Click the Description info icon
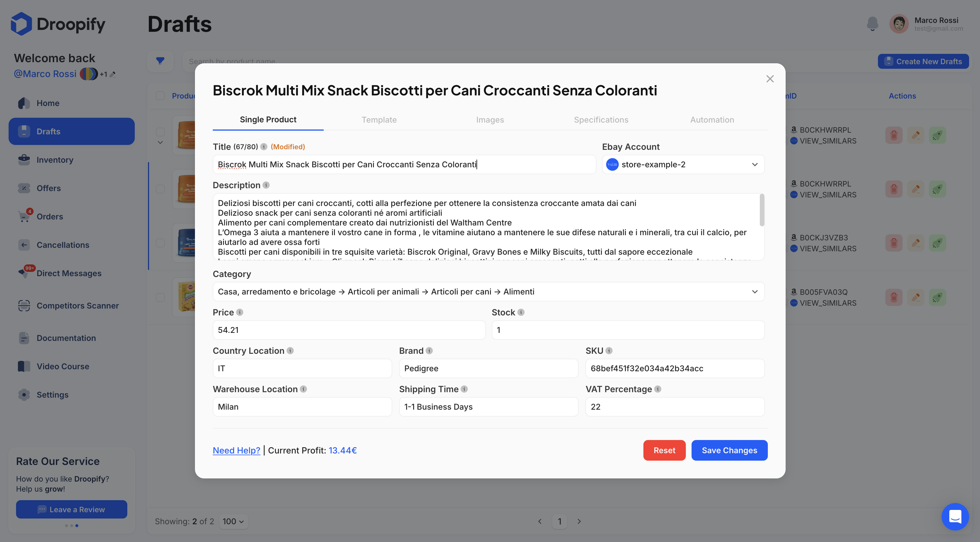980x542 pixels. [x=266, y=185]
